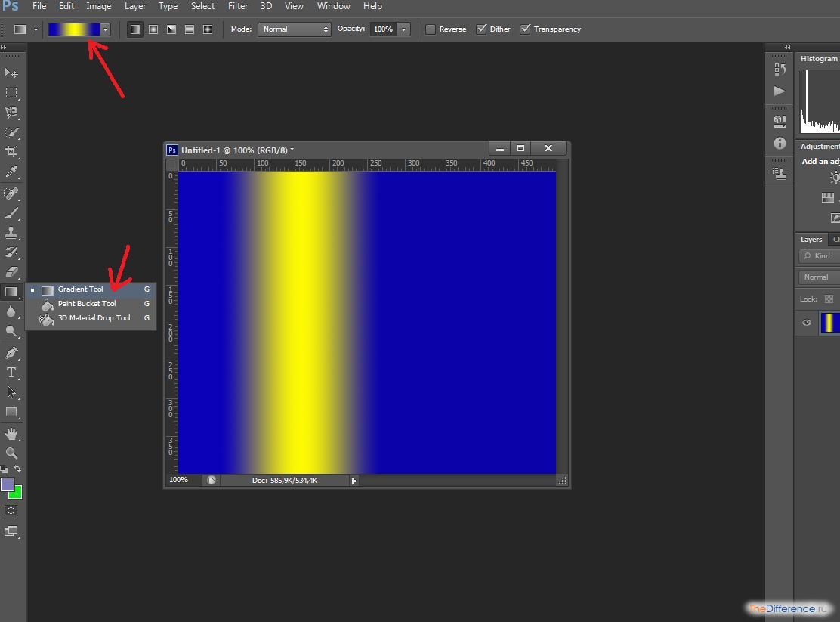840x622 pixels.
Task: Choose Angle Gradient style
Action: pyautogui.click(x=171, y=29)
